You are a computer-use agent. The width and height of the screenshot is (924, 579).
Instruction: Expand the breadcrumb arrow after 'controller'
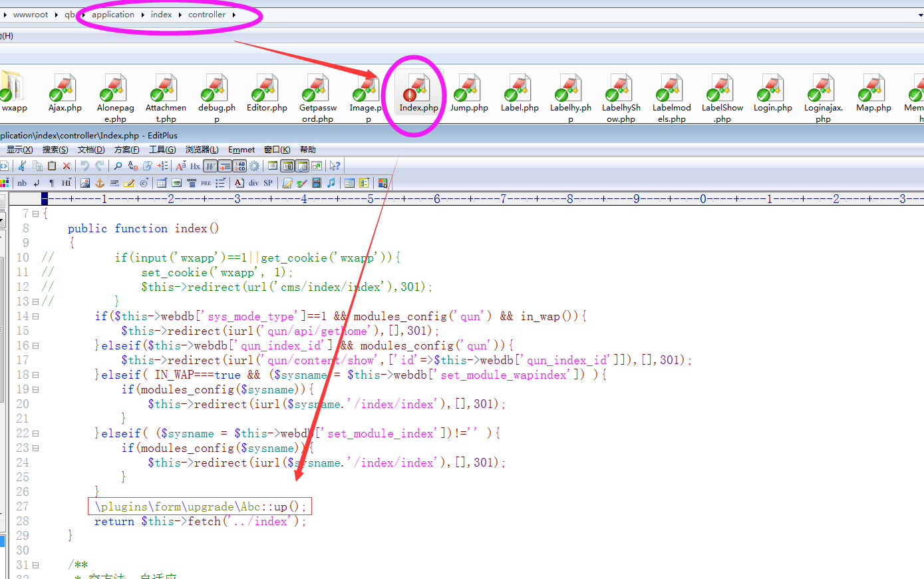coord(234,15)
